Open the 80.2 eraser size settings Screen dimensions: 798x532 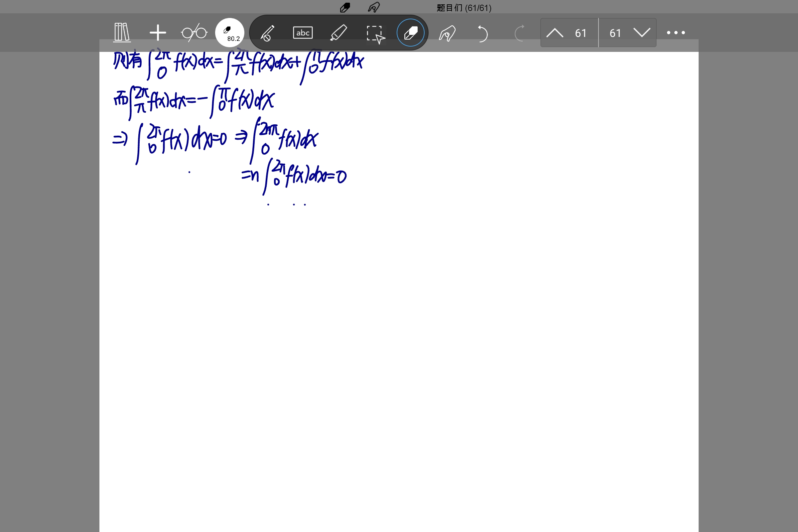230,33
